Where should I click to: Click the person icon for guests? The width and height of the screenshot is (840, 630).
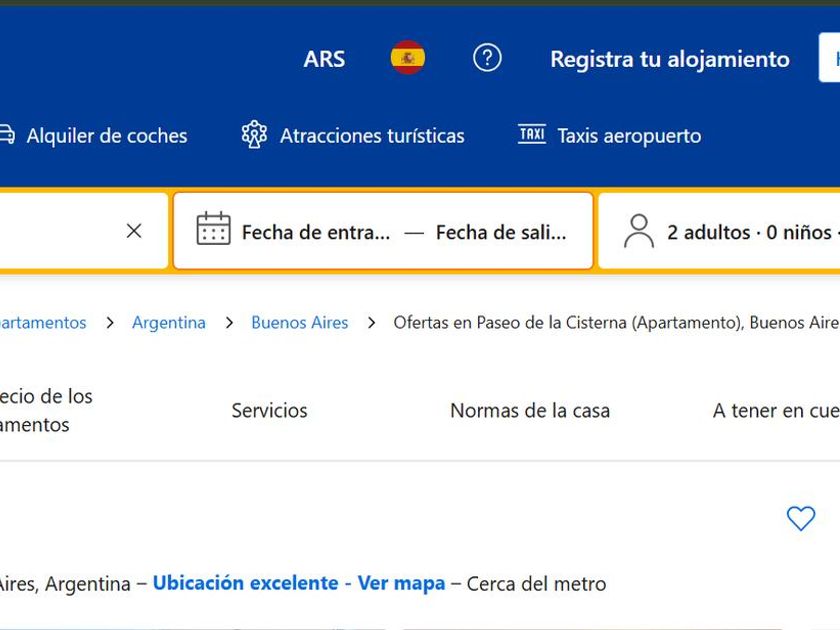638,231
